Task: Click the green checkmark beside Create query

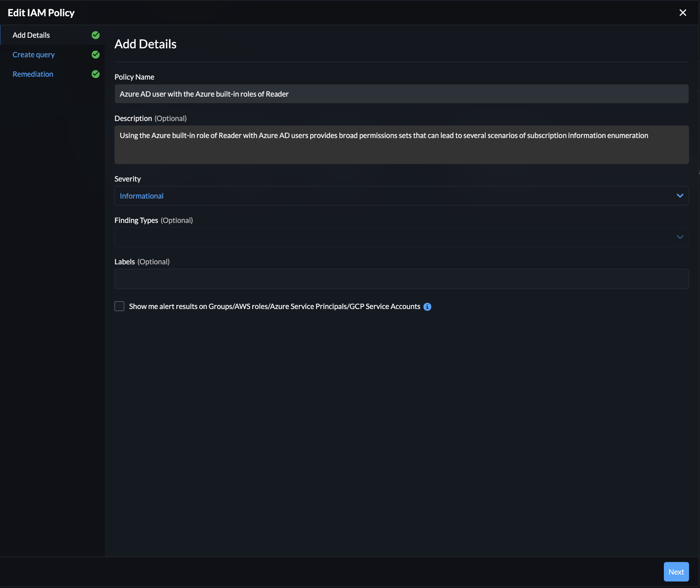Action: (x=95, y=55)
